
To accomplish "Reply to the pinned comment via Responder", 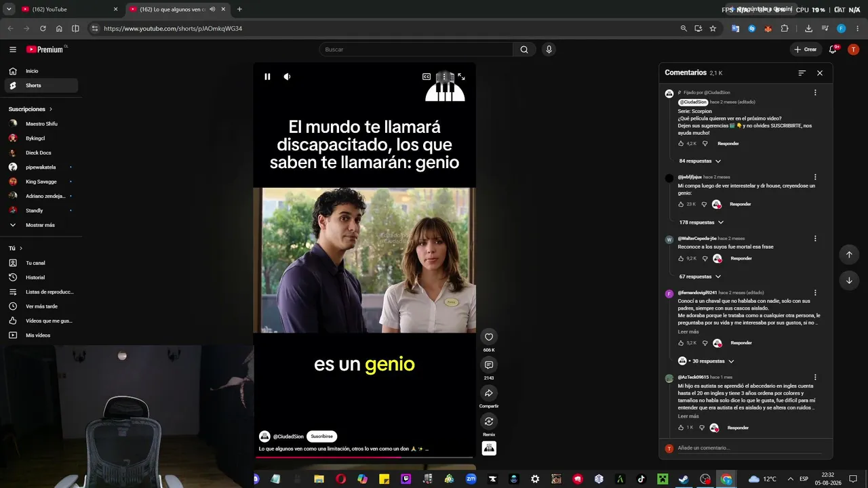I will click(x=728, y=144).
